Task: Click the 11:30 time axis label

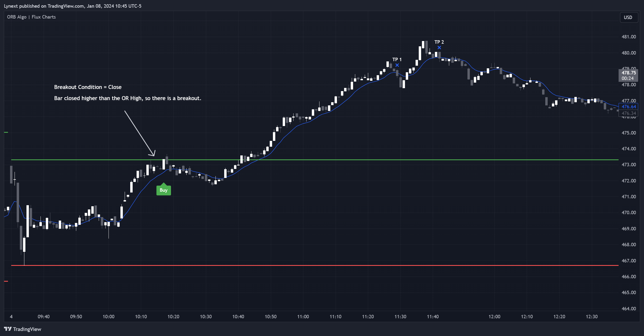Action: point(400,317)
